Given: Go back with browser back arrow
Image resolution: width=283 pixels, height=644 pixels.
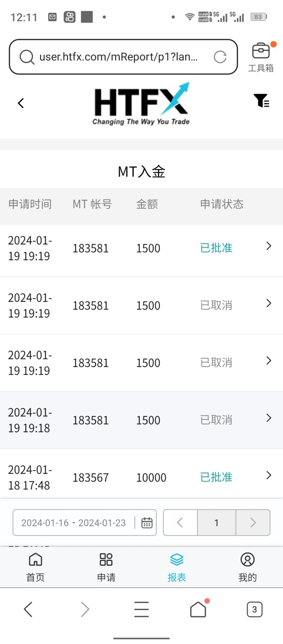Looking at the screenshot, I should 28,610.
